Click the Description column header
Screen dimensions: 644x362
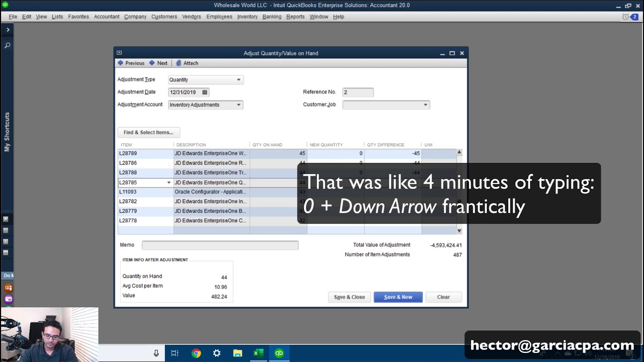191,145
